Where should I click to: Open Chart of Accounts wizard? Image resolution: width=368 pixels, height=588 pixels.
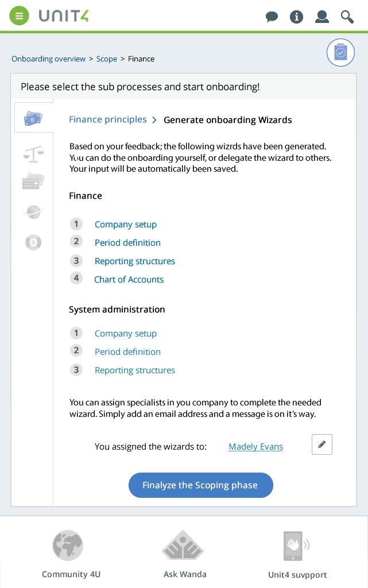tap(129, 280)
